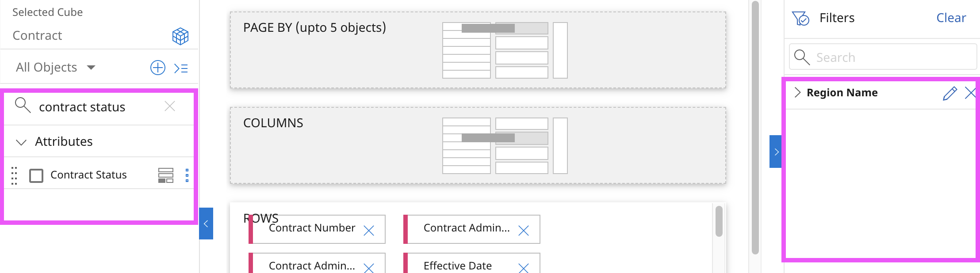Viewport: 980px width, 273px height.
Task: Click the circled plus add object icon
Action: 158,68
